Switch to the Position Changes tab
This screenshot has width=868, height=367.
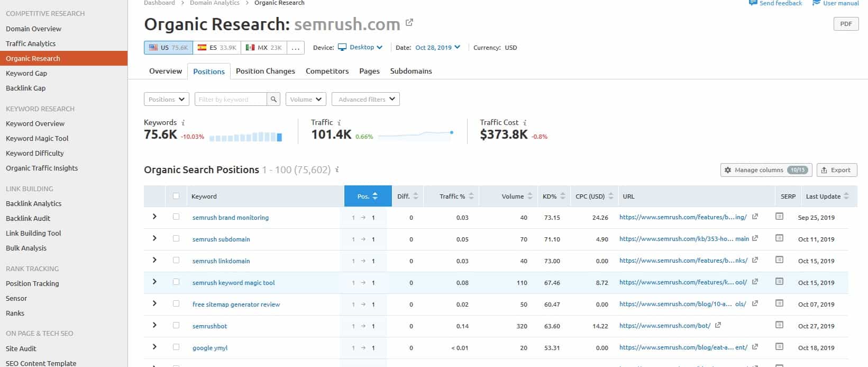pyautogui.click(x=265, y=71)
